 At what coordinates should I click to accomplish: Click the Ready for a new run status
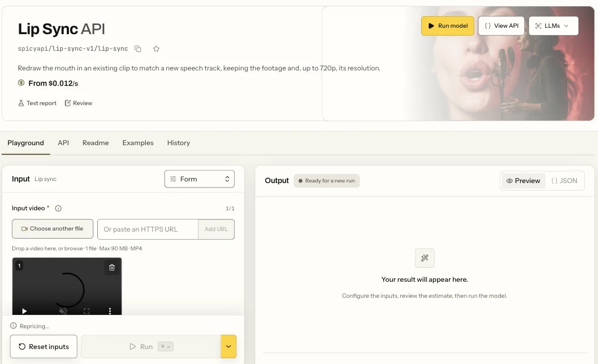pos(327,181)
